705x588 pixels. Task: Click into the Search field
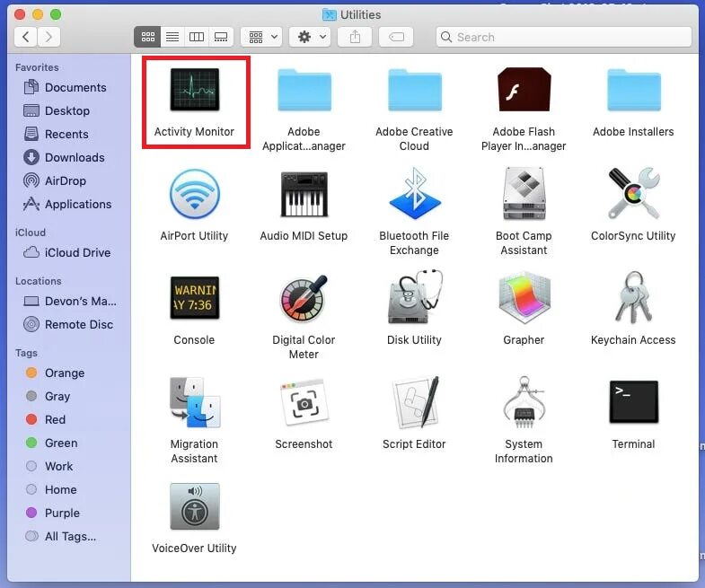pyautogui.click(x=564, y=37)
